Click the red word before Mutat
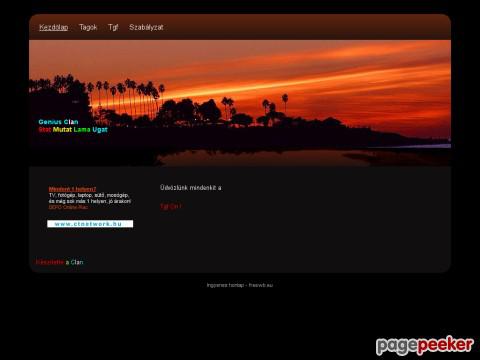 (45, 130)
